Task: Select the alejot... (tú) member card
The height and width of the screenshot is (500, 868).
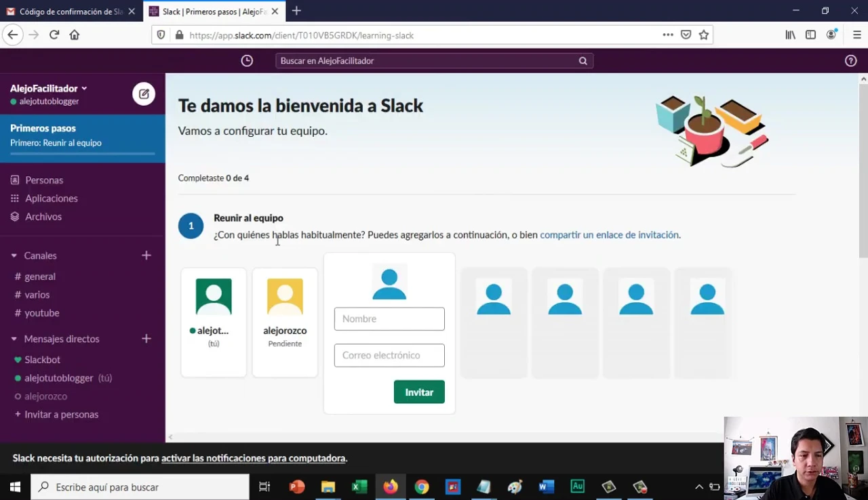Action: 214,322
